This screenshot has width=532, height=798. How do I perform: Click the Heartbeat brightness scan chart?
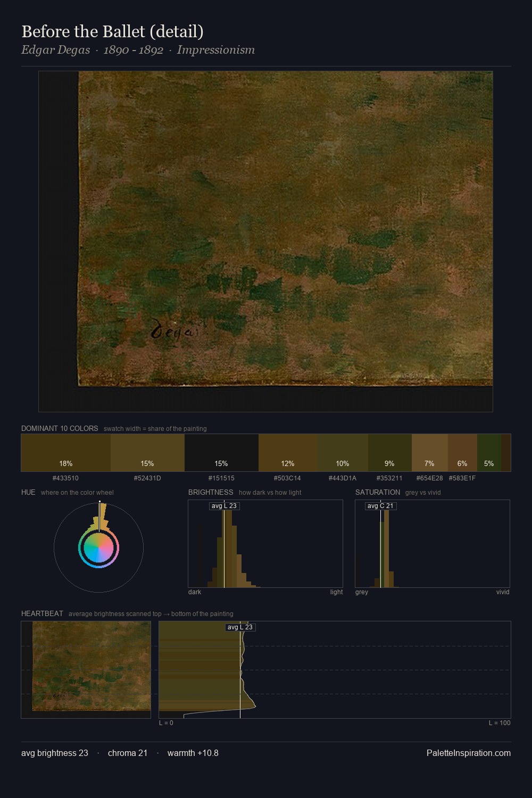(x=335, y=670)
